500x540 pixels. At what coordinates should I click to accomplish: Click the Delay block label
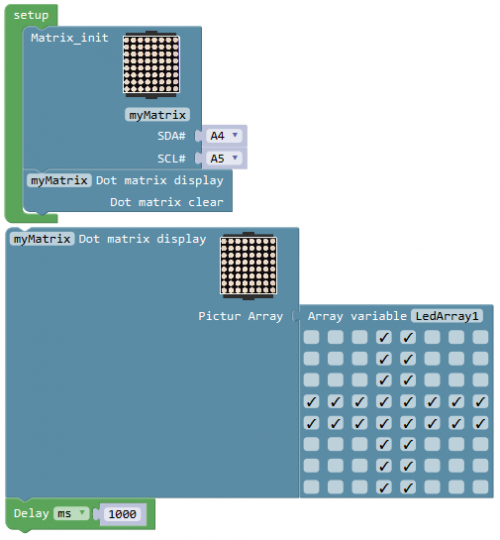pyautogui.click(x=31, y=513)
